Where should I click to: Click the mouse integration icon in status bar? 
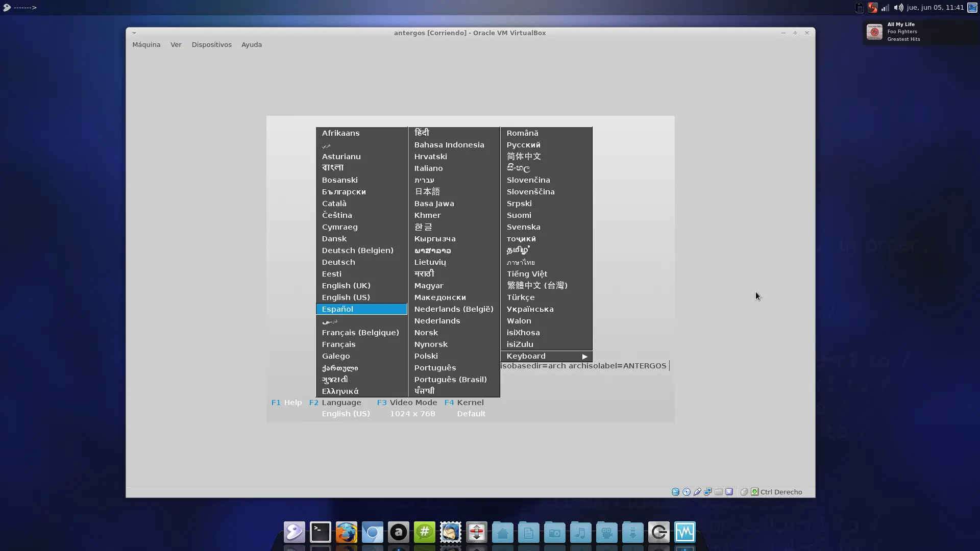coord(744,492)
